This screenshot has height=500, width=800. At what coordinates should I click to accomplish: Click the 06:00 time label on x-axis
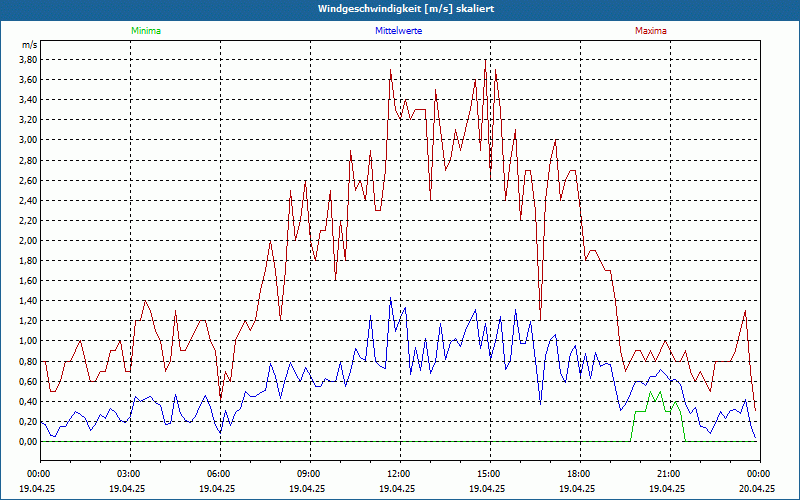(220, 474)
